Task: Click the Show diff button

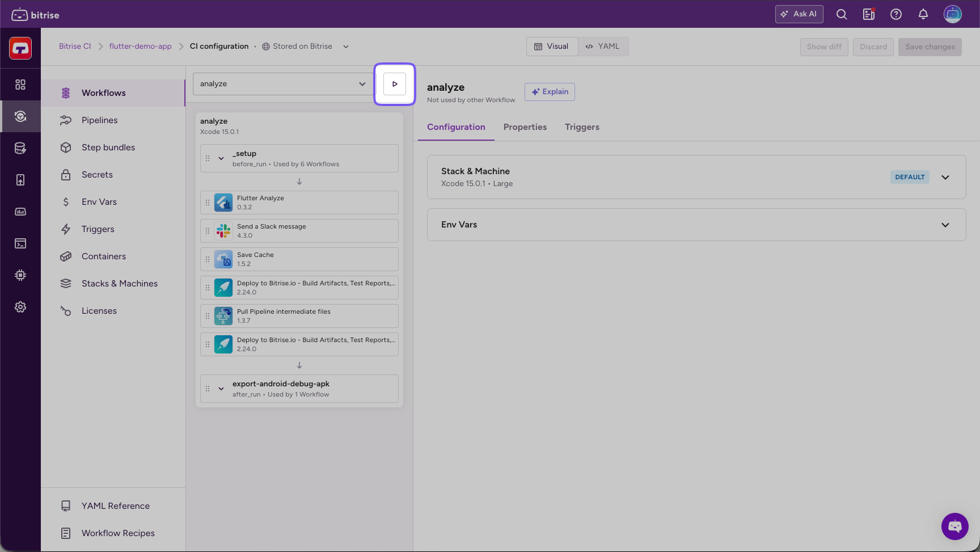Action: (824, 47)
